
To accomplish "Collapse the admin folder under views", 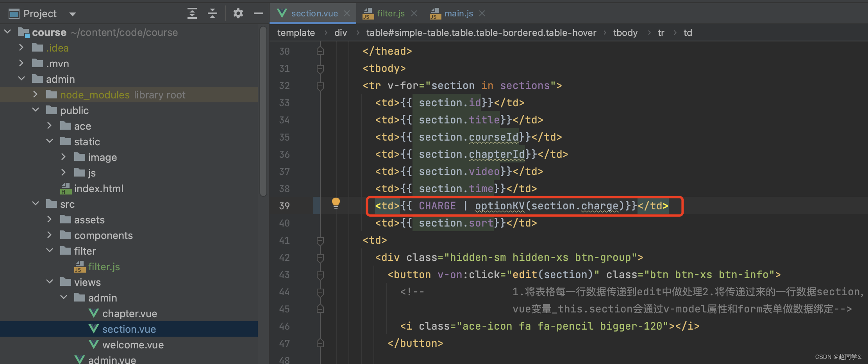I will pyautogui.click(x=64, y=297).
